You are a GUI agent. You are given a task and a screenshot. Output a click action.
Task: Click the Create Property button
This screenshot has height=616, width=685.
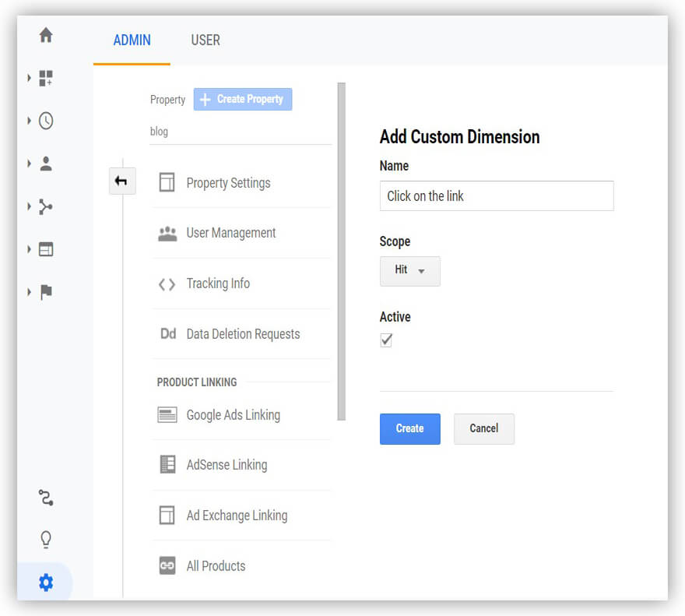coord(242,99)
